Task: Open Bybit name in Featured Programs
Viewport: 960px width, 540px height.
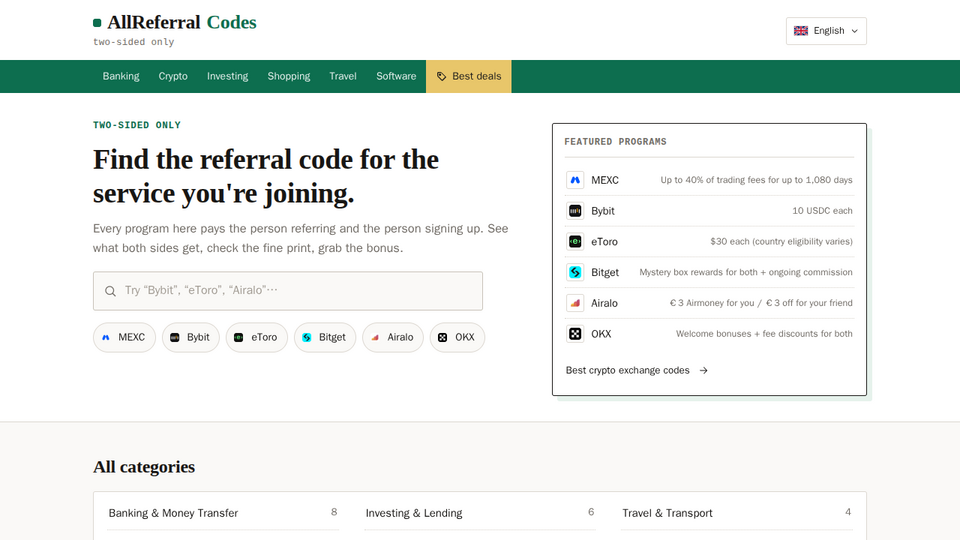Action: pyautogui.click(x=602, y=211)
